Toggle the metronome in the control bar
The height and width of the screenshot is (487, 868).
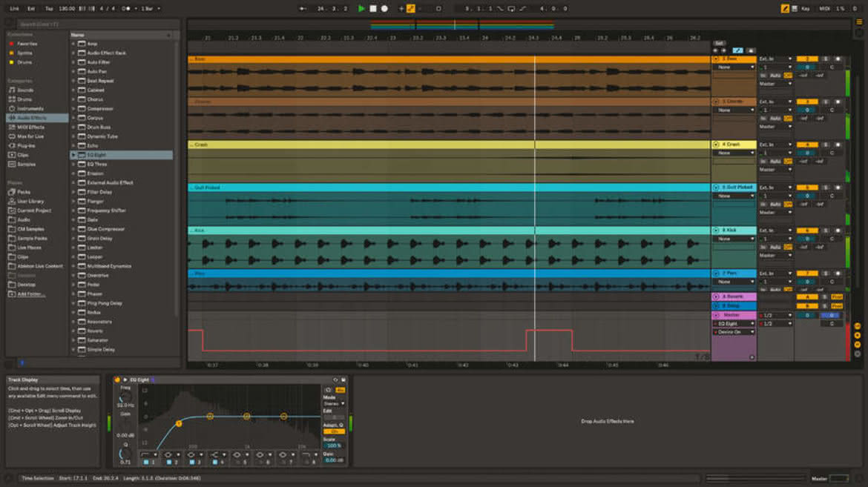point(126,8)
